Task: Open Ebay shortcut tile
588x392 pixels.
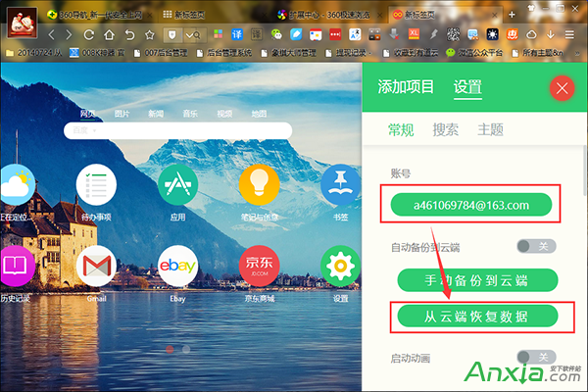Action: point(177,266)
